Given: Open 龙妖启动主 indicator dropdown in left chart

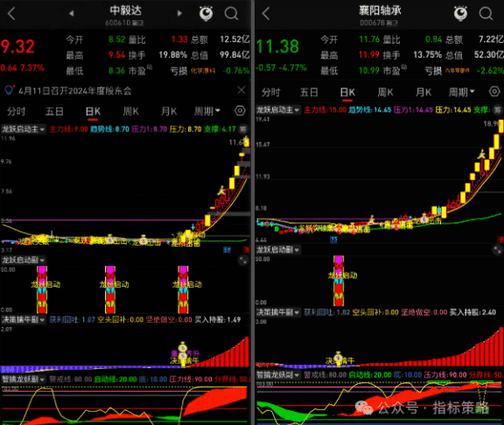Looking at the screenshot, I should 23,129.
